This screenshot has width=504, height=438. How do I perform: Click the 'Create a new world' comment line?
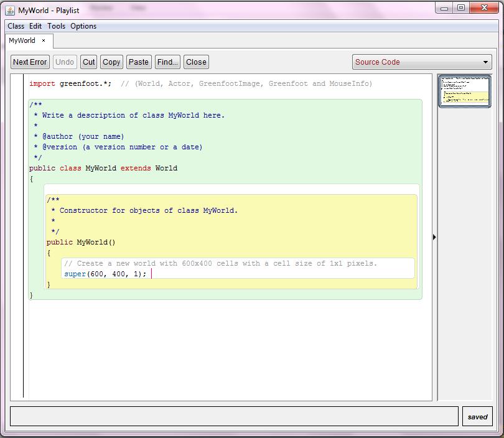(x=220, y=264)
